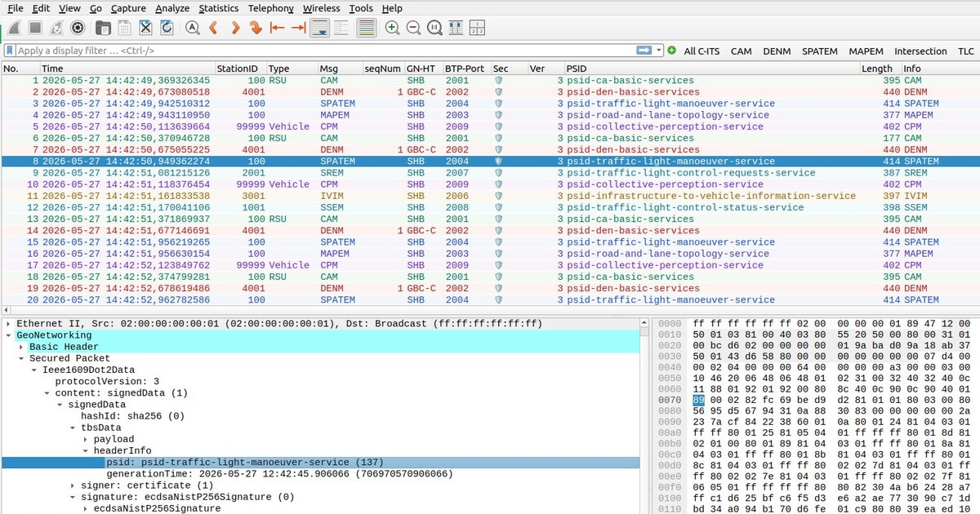
Task: Reload this capture file
Action: coord(167,29)
